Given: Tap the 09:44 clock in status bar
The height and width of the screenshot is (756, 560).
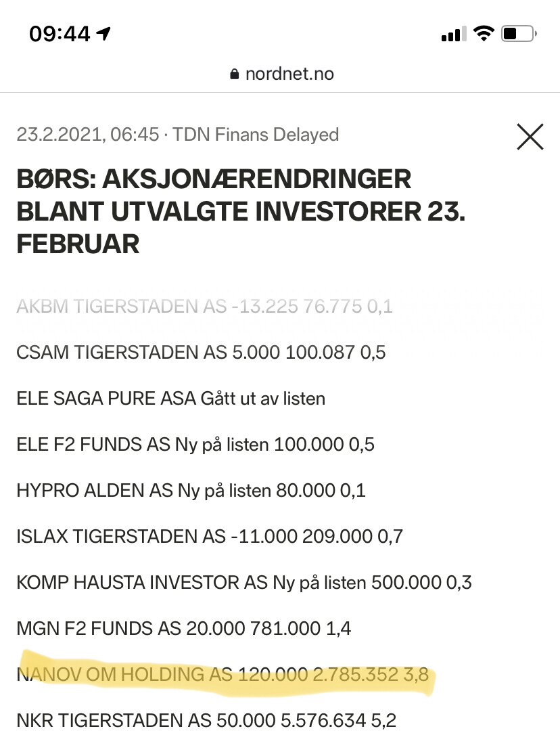Looking at the screenshot, I should (x=60, y=34).
